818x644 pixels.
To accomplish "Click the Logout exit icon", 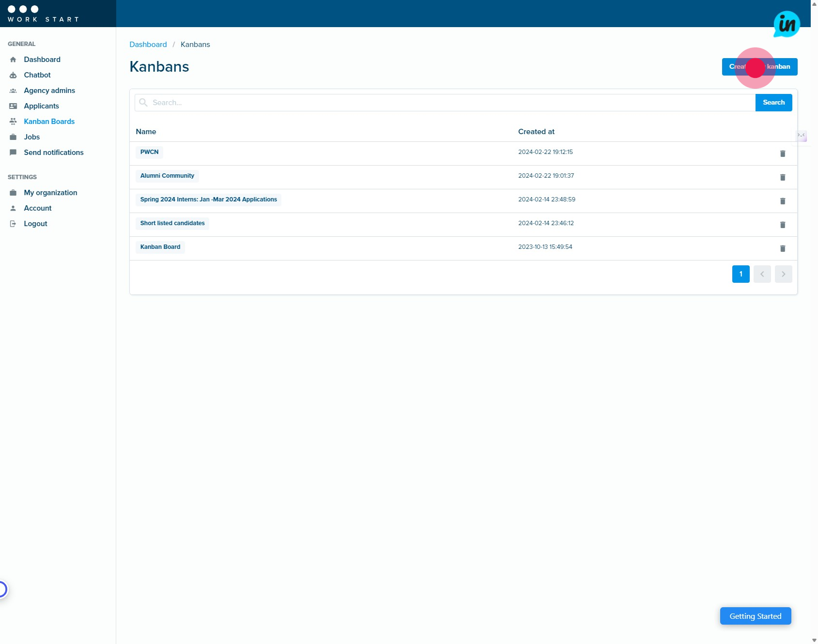I will click(x=13, y=223).
